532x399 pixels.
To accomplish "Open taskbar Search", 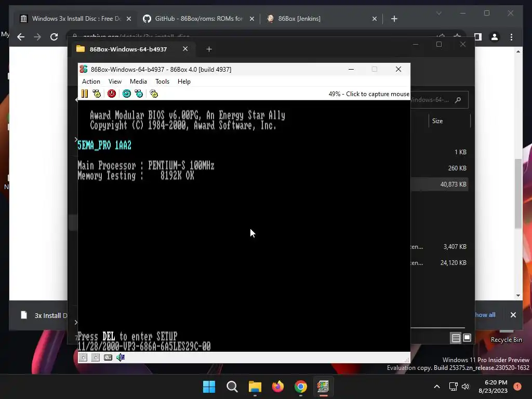I will click(232, 387).
